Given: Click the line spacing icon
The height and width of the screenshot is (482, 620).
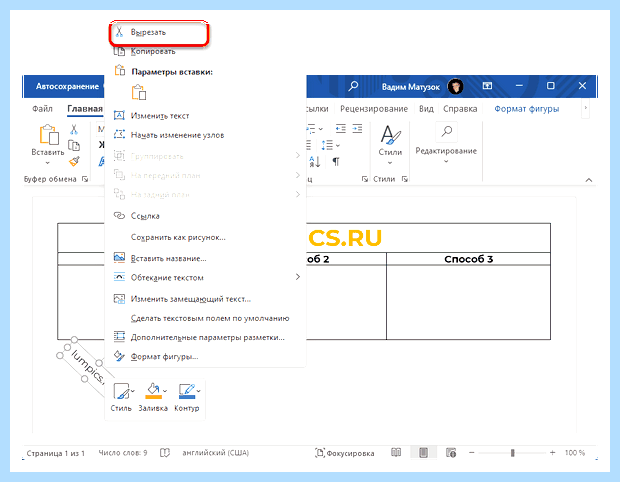Looking at the screenshot, I should 327,145.
